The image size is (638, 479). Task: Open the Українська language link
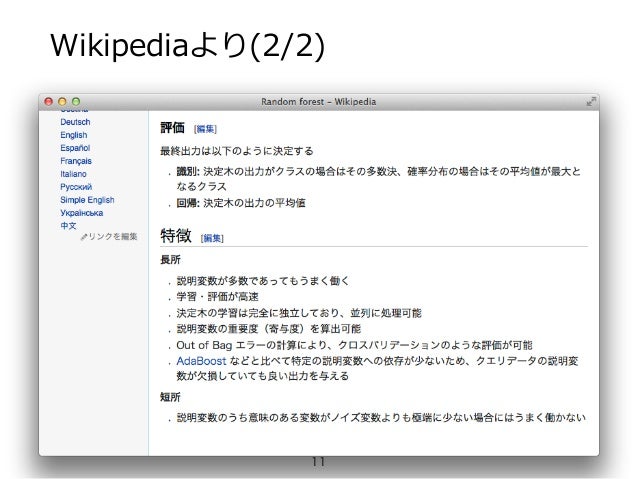pos(81,213)
